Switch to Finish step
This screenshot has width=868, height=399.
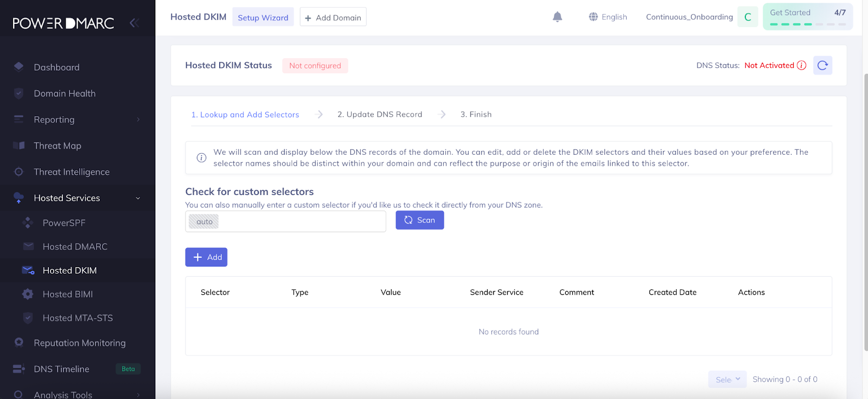[476, 115]
